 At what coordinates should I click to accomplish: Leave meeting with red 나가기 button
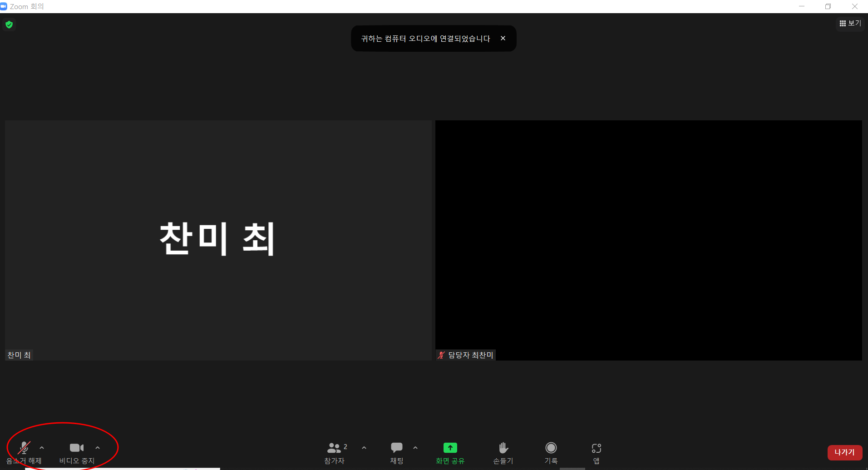coord(844,452)
